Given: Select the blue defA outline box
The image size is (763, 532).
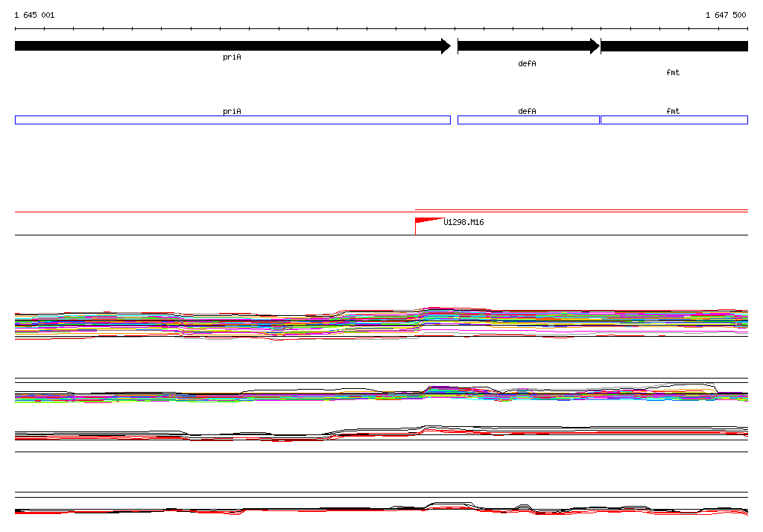Looking at the screenshot, I should click(x=528, y=120).
